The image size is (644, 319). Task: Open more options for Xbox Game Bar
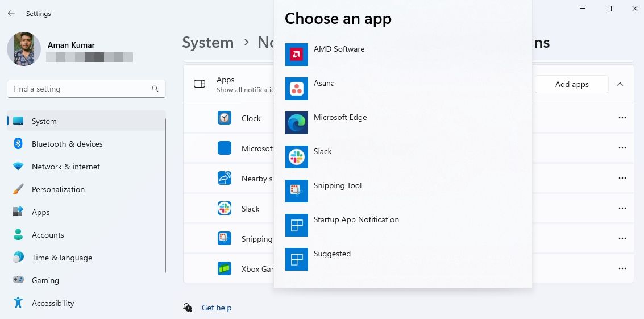click(622, 268)
